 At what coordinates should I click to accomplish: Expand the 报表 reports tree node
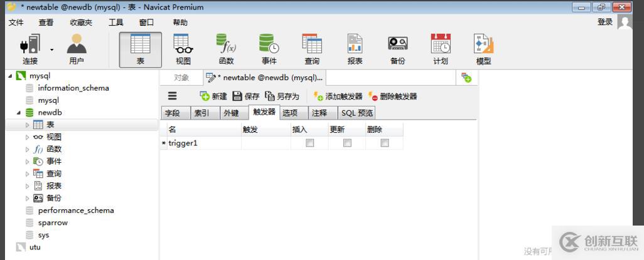coord(28,186)
